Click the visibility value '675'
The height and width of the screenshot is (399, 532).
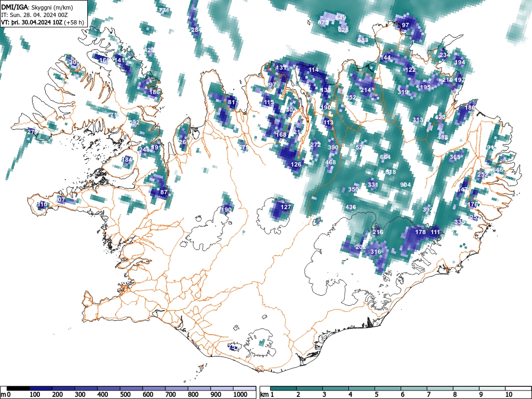[323, 22]
